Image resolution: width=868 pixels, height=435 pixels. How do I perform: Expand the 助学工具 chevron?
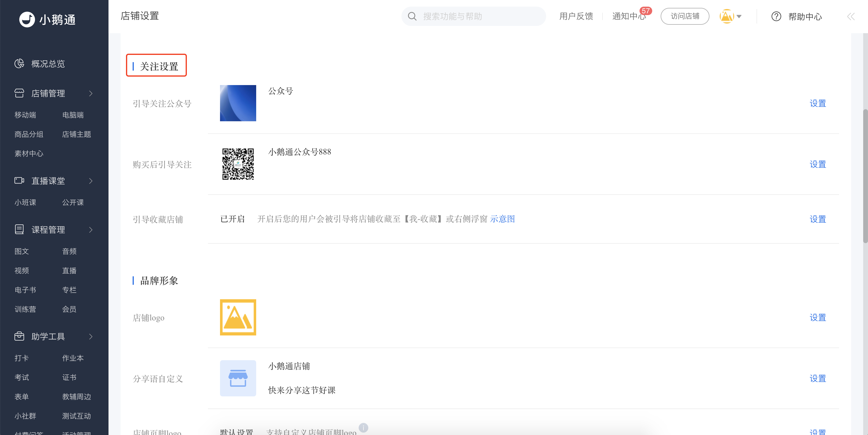pos(91,336)
